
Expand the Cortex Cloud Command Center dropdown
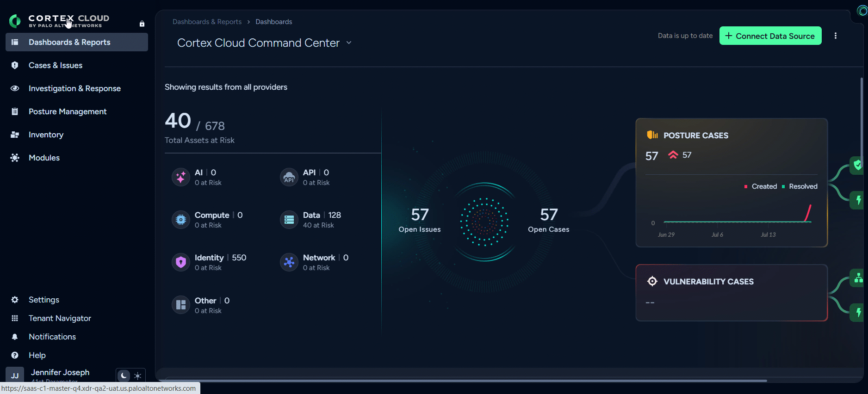coord(349,43)
